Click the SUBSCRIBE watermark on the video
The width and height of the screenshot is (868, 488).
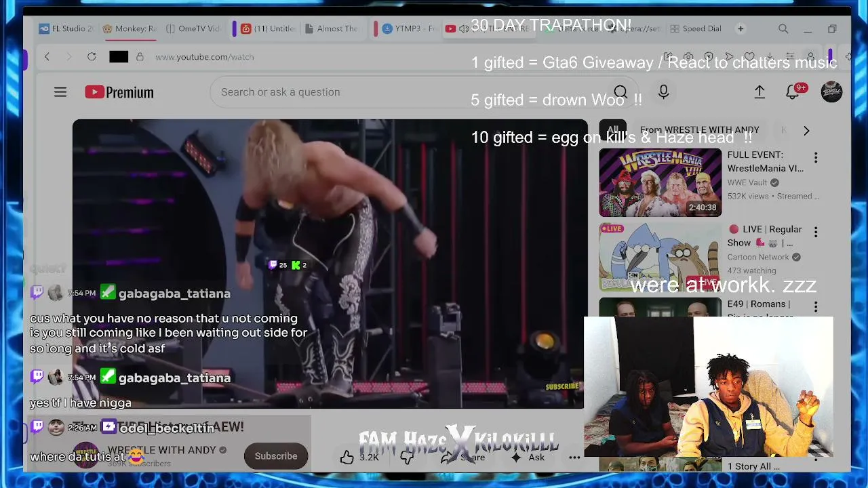point(562,386)
